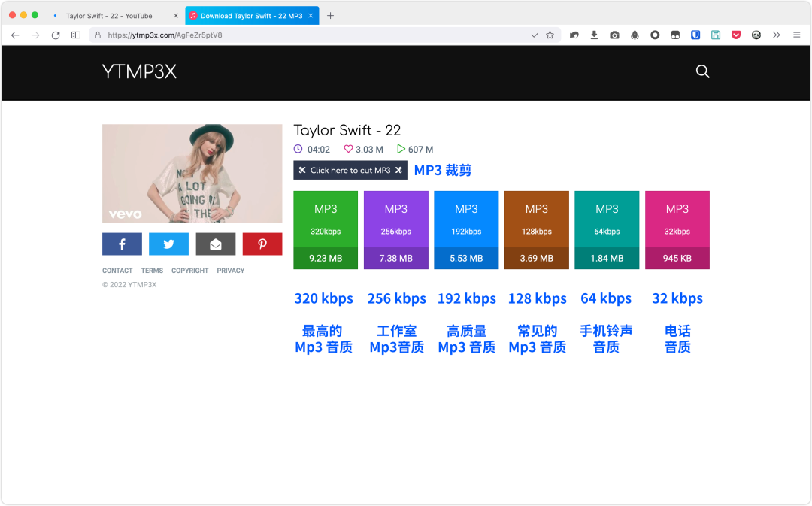
Task: Share on Pinterest button
Action: 262,244
